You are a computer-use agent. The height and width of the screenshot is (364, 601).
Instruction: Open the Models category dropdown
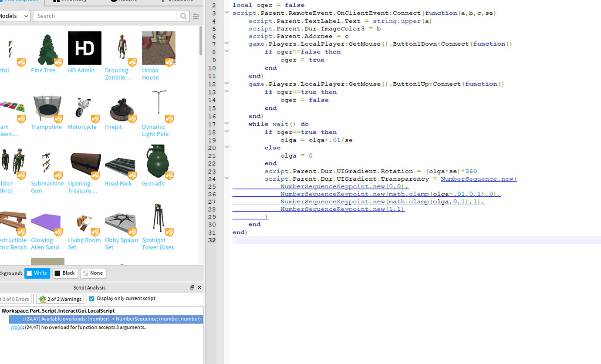(x=14, y=16)
